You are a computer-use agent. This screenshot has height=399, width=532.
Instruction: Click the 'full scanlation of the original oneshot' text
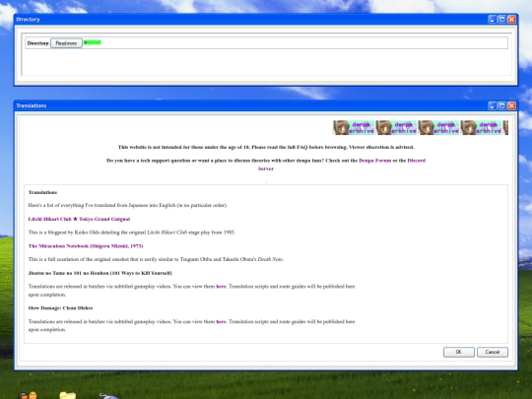click(x=156, y=259)
